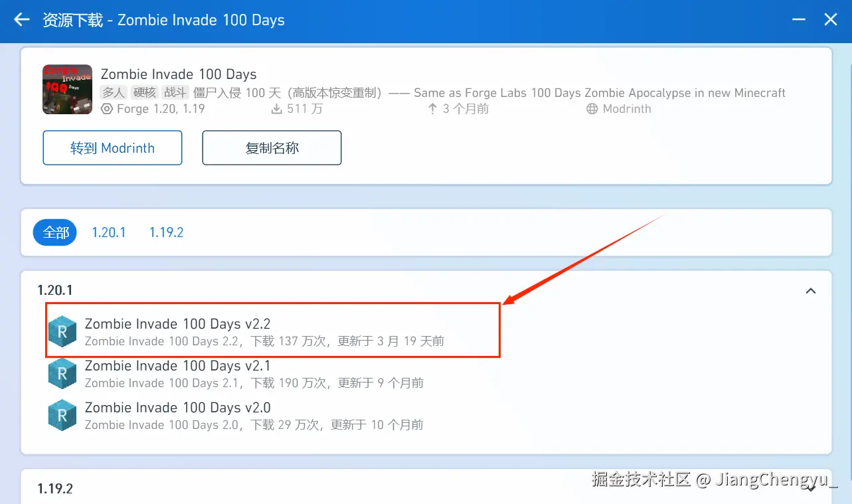852x504 pixels.
Task: Click the 1.20.1 section header text
Action: tap(55, 290)
